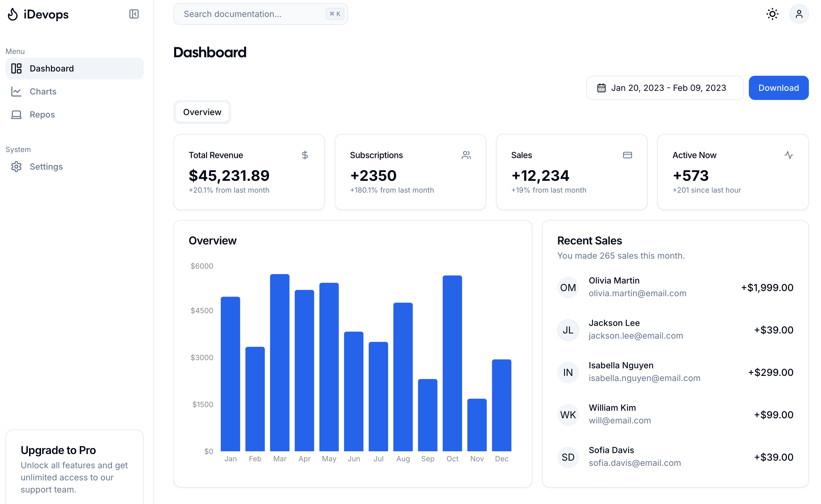Click the OM avatar for Olivia Martin
The height and width of the screenshot is (504, 821).
pos(568,287)
